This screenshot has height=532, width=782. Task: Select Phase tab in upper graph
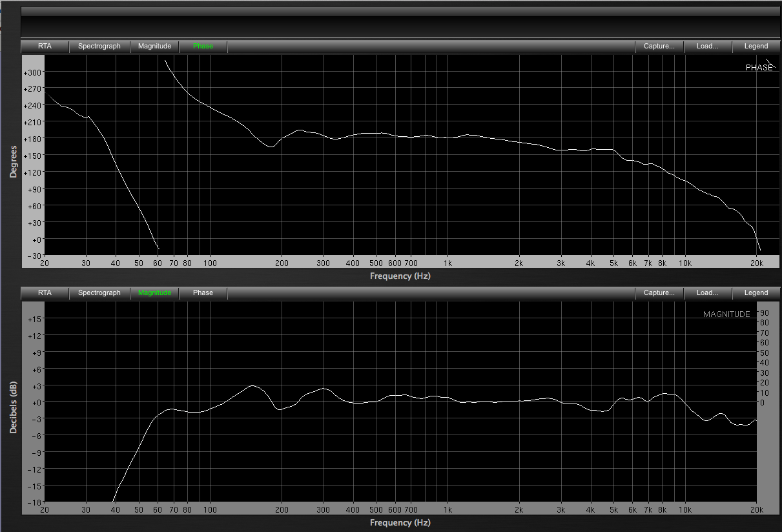pyautogui.click(x=203, y=46)
